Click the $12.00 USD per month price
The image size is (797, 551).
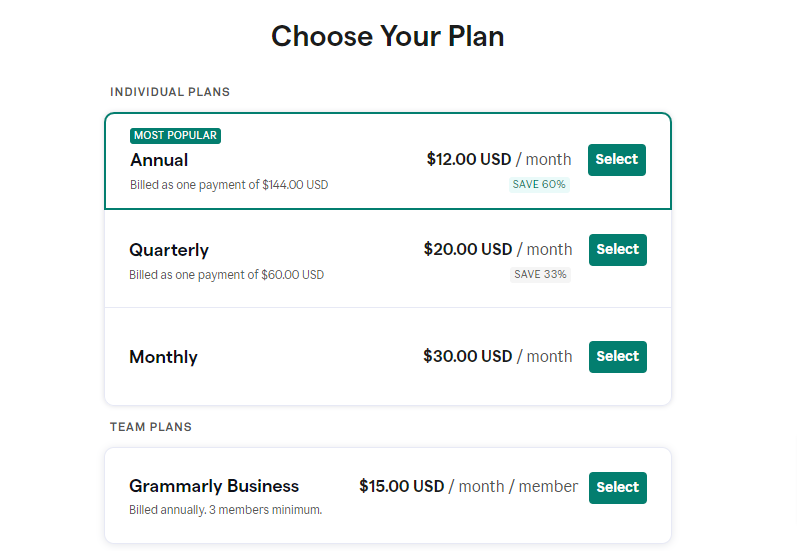499,159
